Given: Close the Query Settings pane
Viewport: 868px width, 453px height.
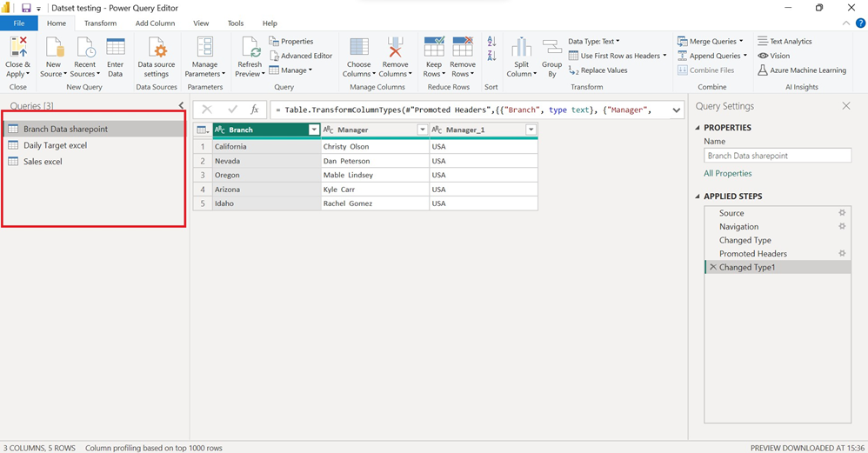Looking at the screenshot, I should (x=846, y=106).
